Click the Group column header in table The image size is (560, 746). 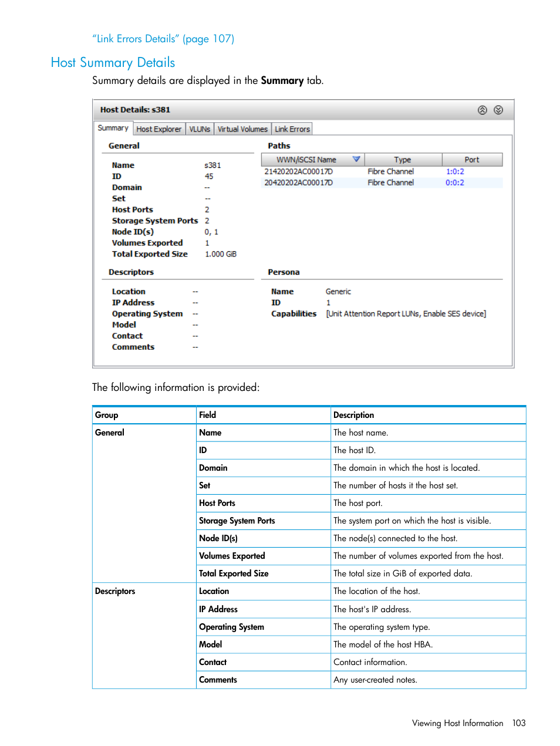[x=144, y=415]
